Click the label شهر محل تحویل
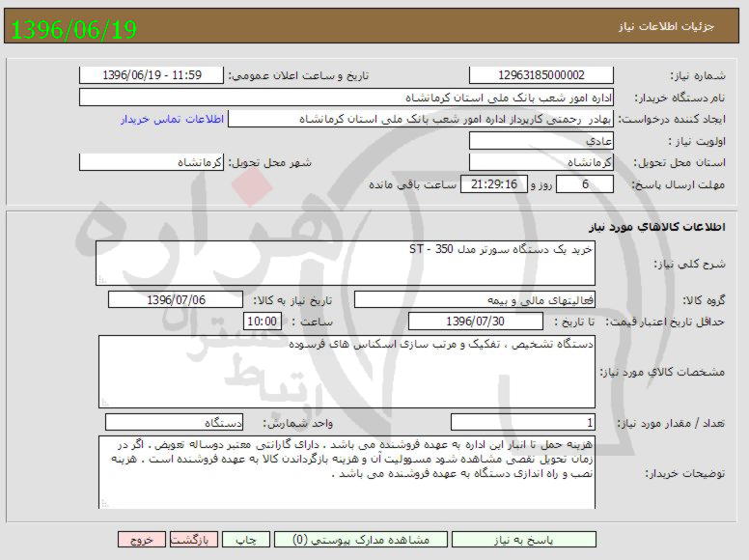This screenshot has width=749, height=560. [x=270, y=163]
